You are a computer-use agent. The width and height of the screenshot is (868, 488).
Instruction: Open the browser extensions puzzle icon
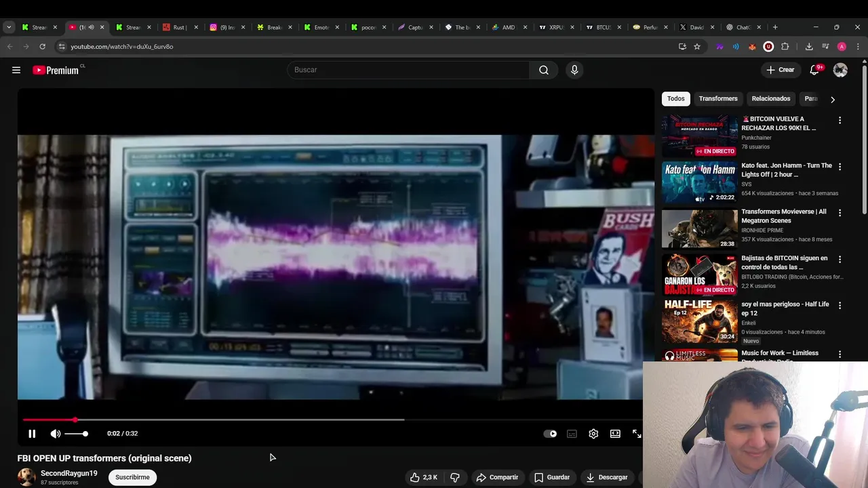(785, 47)
